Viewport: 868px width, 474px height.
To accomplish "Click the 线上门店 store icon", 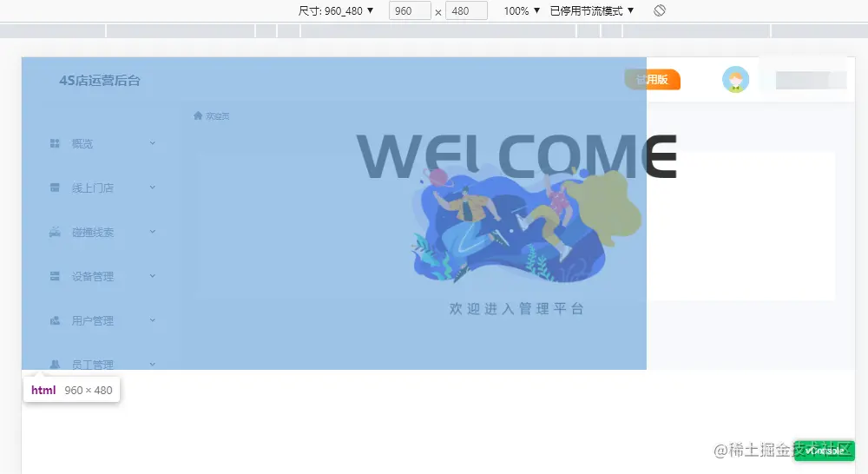I will 55,188.
